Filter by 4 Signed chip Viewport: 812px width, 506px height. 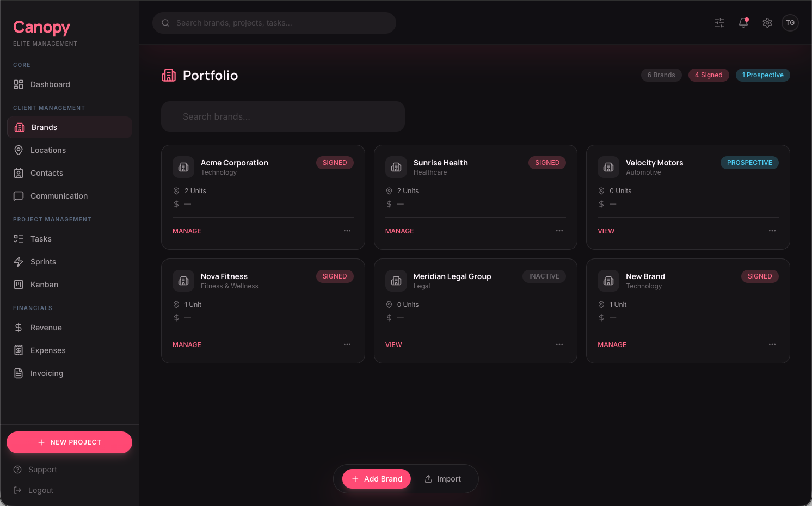click(709, 75)
